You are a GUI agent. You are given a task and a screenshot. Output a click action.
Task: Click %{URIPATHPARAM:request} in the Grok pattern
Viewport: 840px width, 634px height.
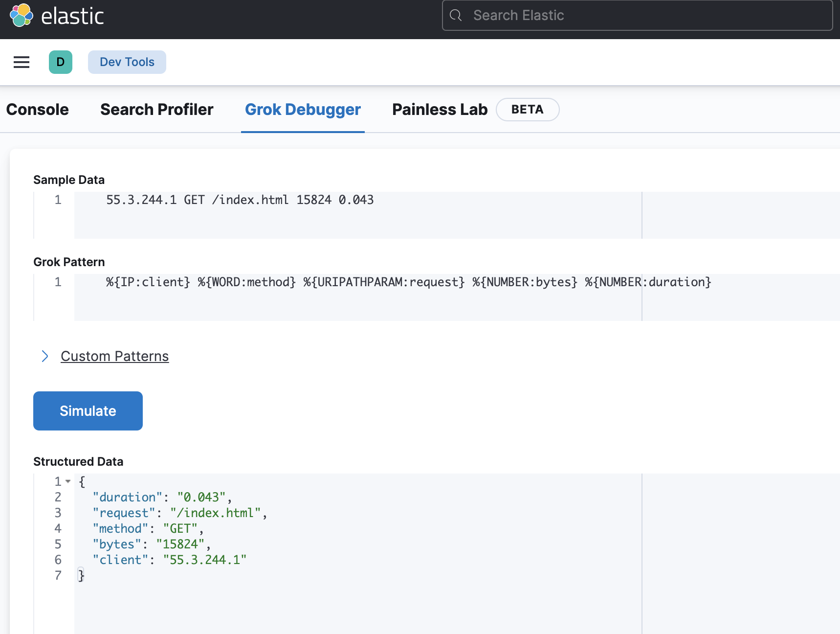tap(384, 282)
